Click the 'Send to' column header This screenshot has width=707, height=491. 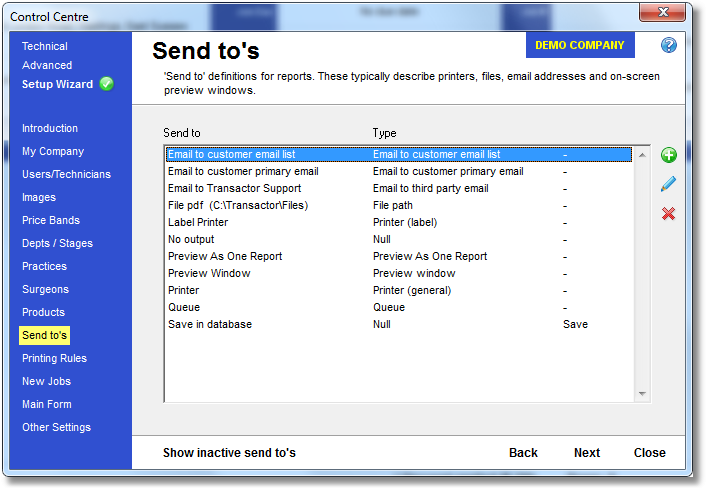[182, 133]
